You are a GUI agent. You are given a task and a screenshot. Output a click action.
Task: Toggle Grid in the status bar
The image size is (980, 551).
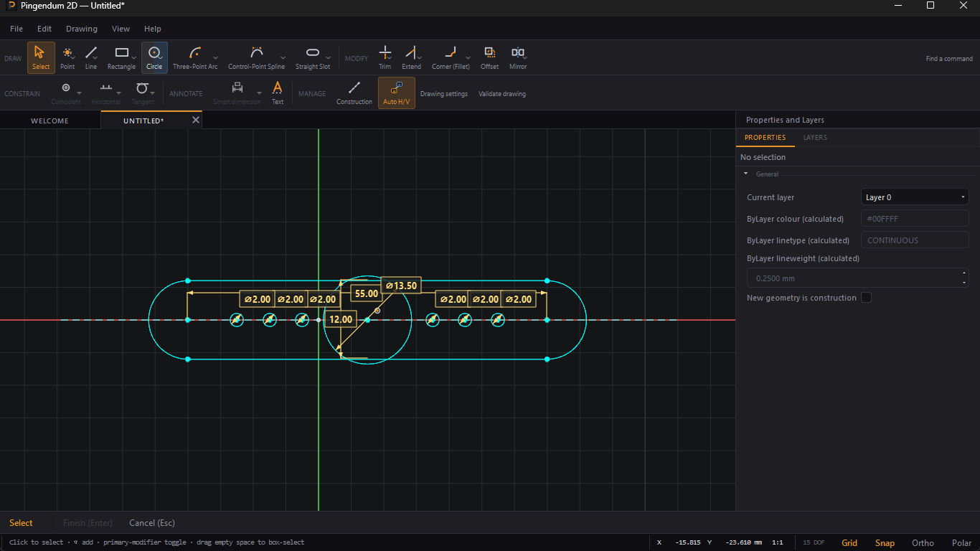click(x=849, y=542)
